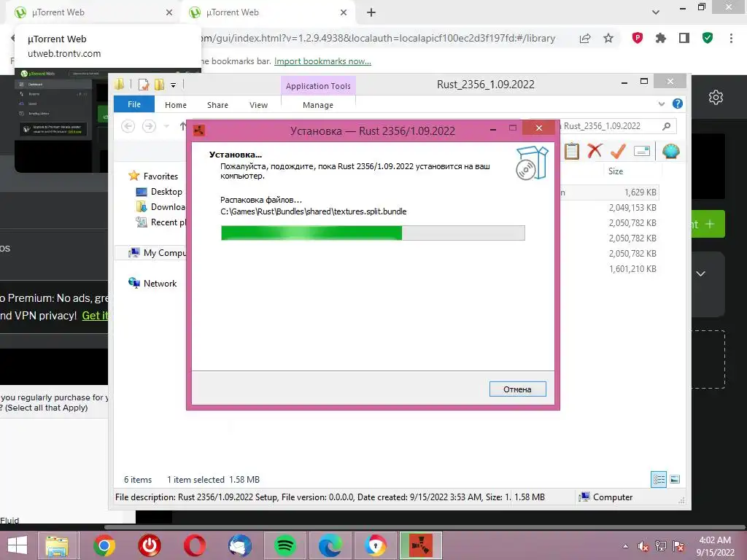This screenshot has width=747, height=560.
Task: Select the Application Tools tab header
Action: (318, 86)
